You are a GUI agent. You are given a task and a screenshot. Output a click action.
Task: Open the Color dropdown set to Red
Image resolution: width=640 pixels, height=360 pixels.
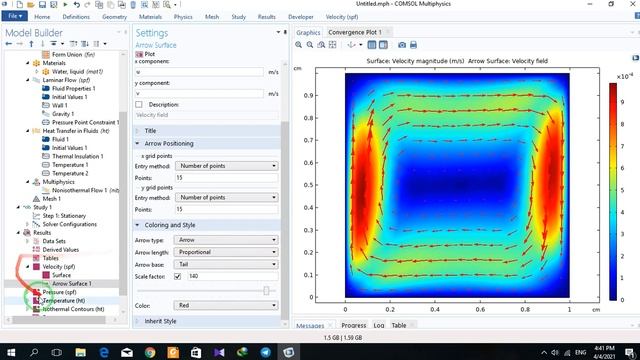tap(226, 305)
